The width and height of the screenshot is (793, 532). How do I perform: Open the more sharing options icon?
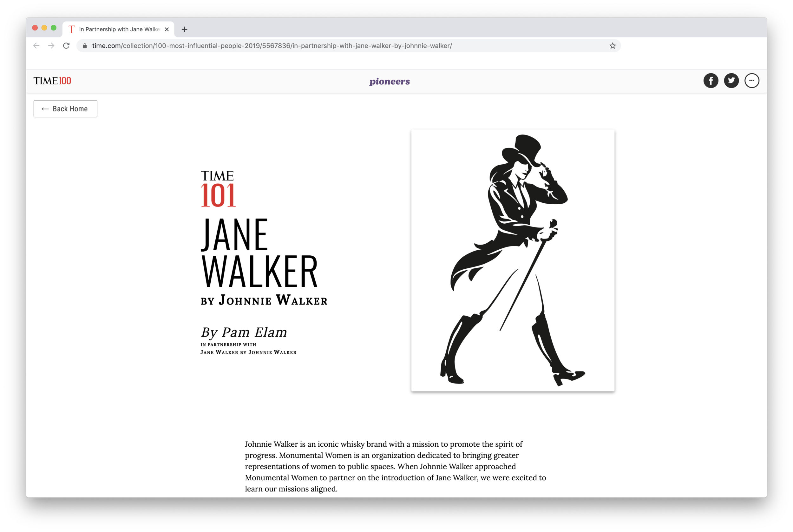(x=752, y=81)
